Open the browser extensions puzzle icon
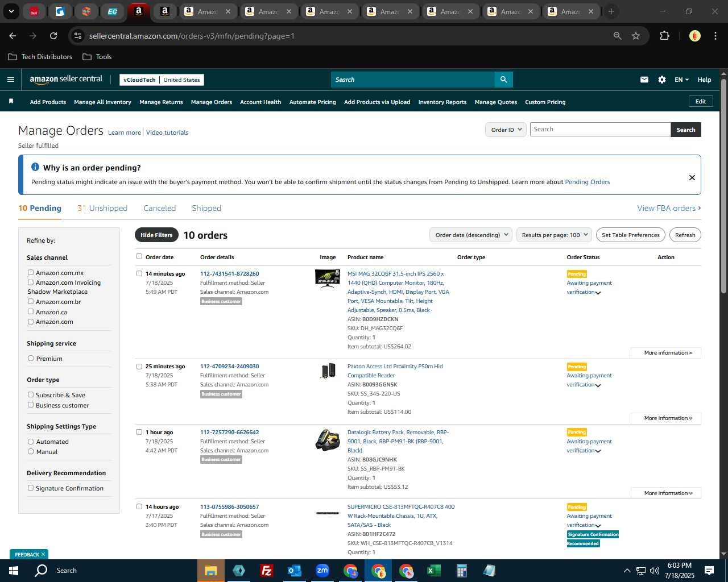Viewport: 728px width, 582px height. tap(664, 36)
